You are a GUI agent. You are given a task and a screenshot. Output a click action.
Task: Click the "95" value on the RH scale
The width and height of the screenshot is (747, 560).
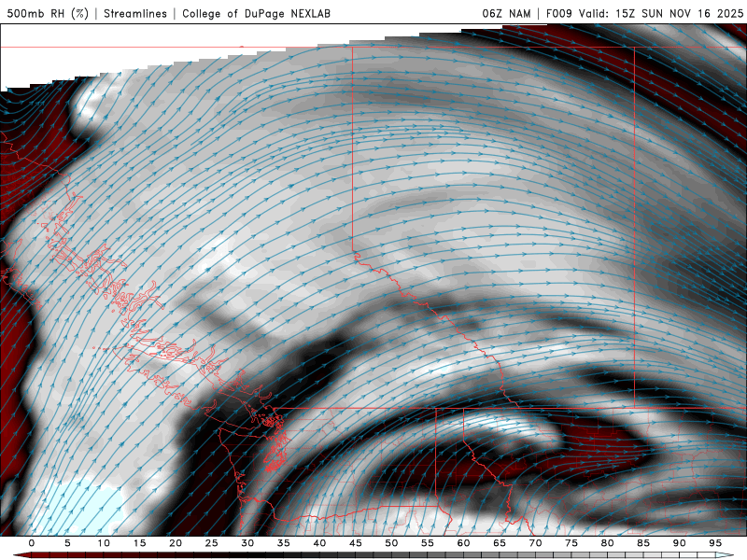click(715, 543)
